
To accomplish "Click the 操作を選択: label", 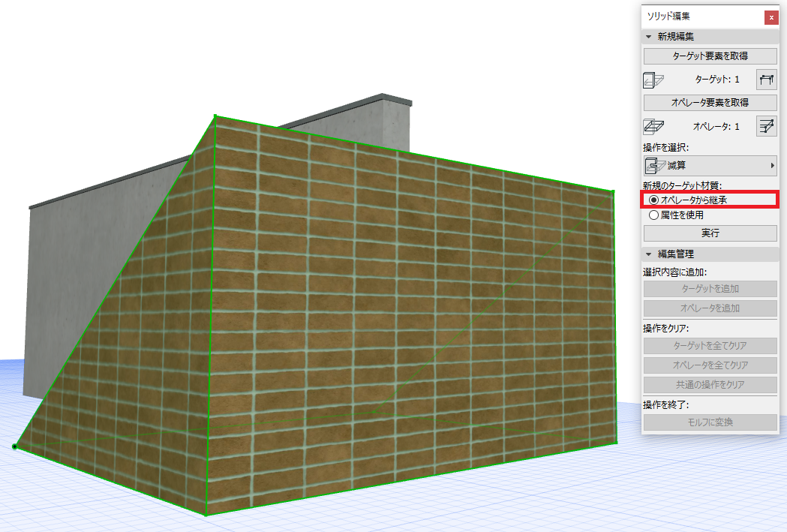I will click(x=666, y=148).
